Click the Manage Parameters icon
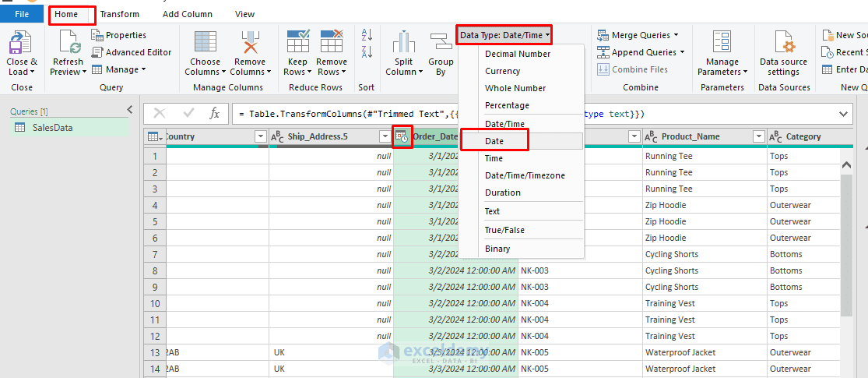 722,43
